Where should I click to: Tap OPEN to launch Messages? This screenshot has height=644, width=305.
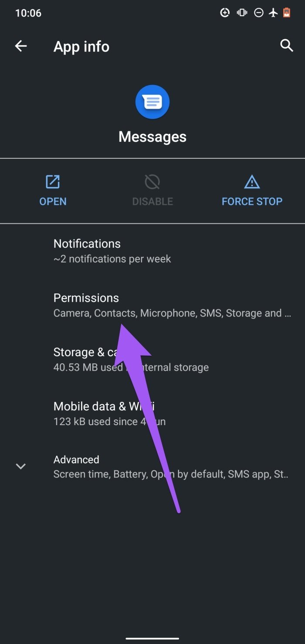click(53, 201)
